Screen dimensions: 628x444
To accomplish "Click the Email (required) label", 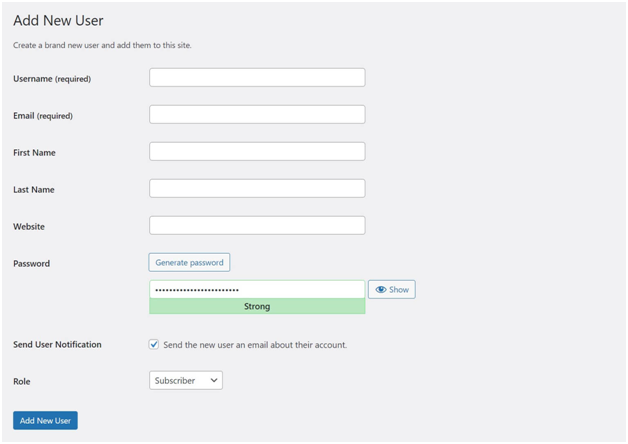I will coord(43,116).
